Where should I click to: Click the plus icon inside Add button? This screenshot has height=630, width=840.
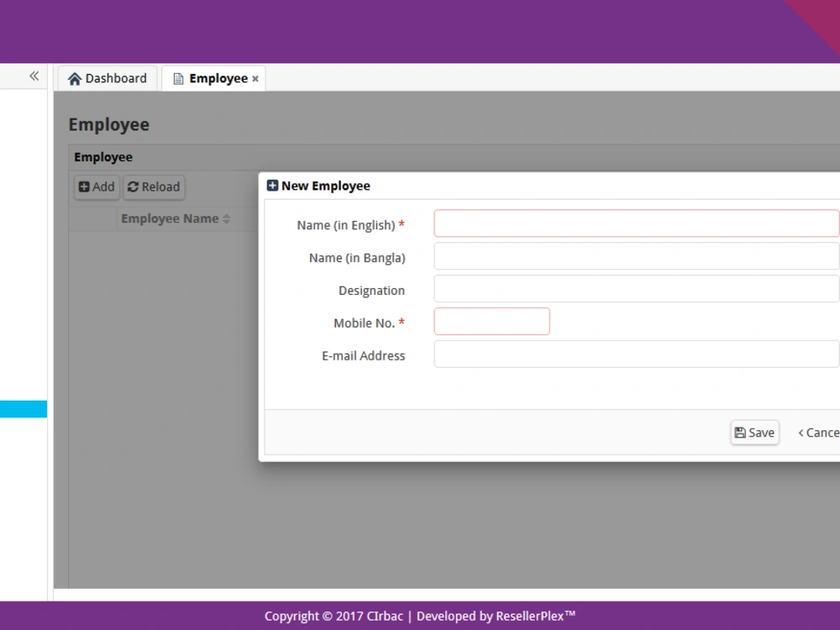(83, 186)
